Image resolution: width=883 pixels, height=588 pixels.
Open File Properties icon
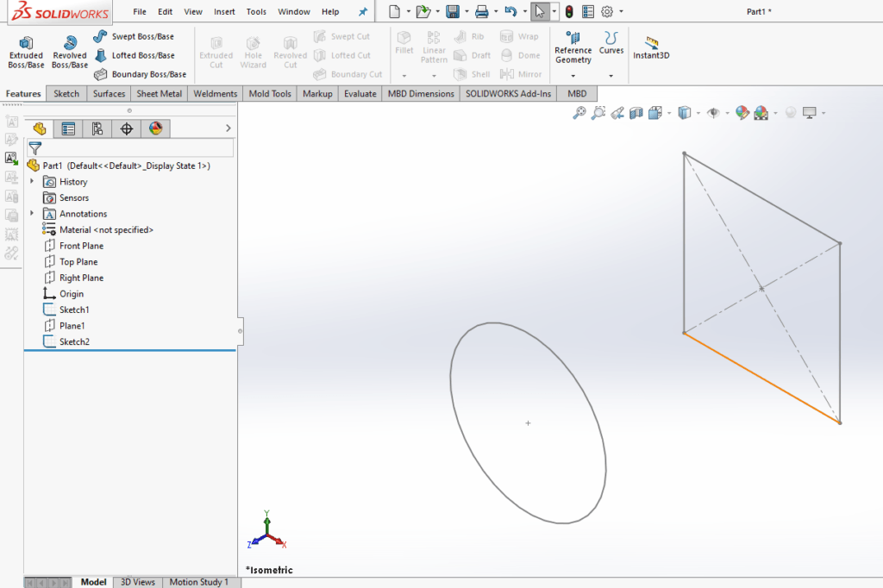tap(588, 11)
